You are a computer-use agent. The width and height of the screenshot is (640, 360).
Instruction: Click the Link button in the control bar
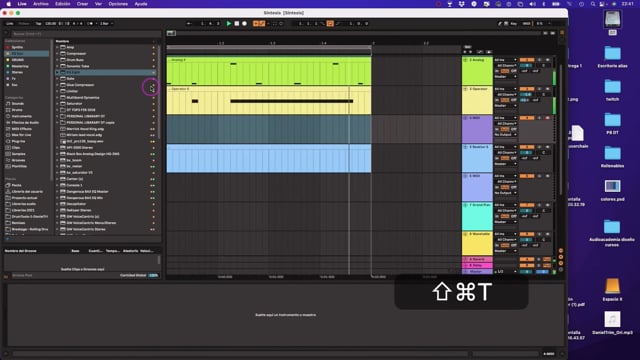point(10,24)
